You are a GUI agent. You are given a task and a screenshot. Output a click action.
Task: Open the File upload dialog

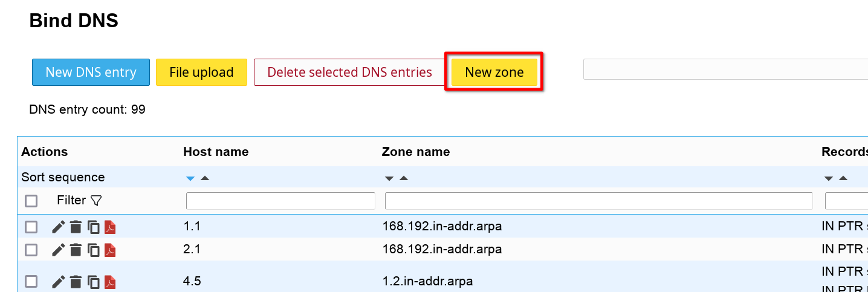(x=201, y=73)
